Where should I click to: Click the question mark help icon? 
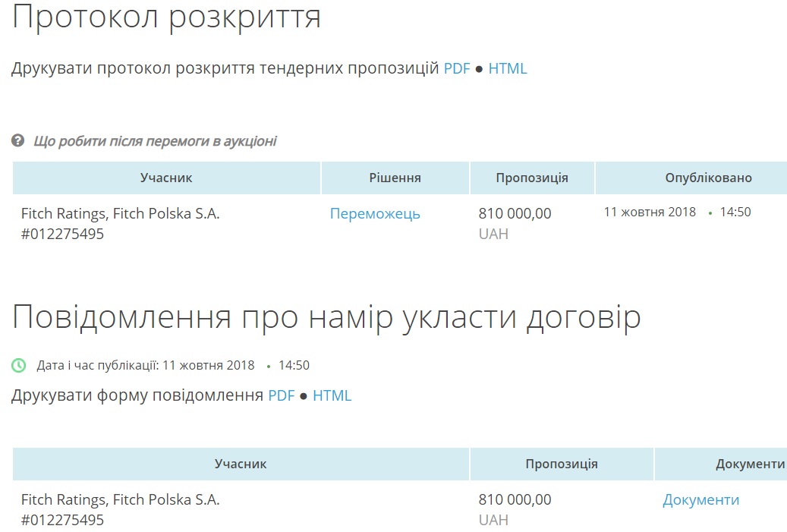[x=18, y=141]
